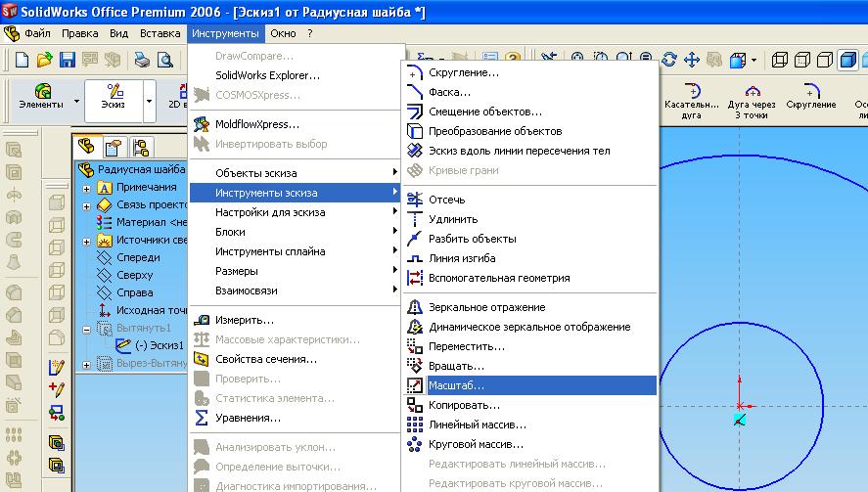Enable shaded display mode icon
This screenshot has width=868, height=492.
[847, 60]
